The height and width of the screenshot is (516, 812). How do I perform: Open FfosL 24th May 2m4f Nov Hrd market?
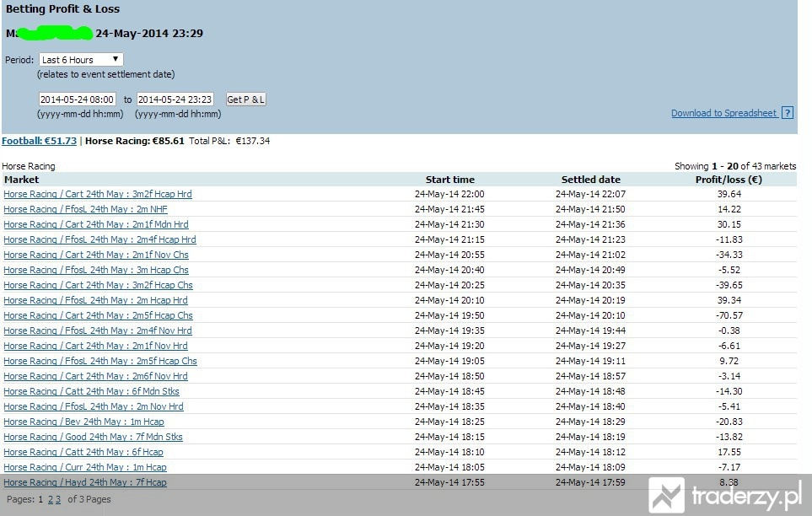click(x=97, y=331)
